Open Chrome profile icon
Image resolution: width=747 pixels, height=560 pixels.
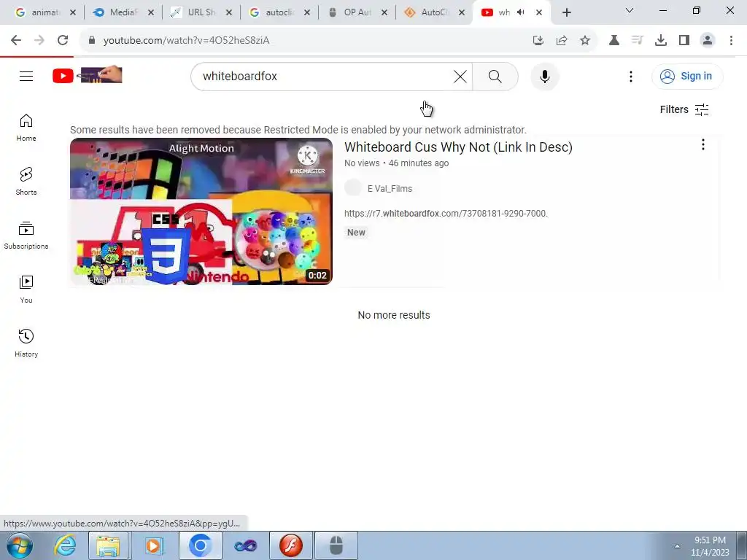pos(708,41)
